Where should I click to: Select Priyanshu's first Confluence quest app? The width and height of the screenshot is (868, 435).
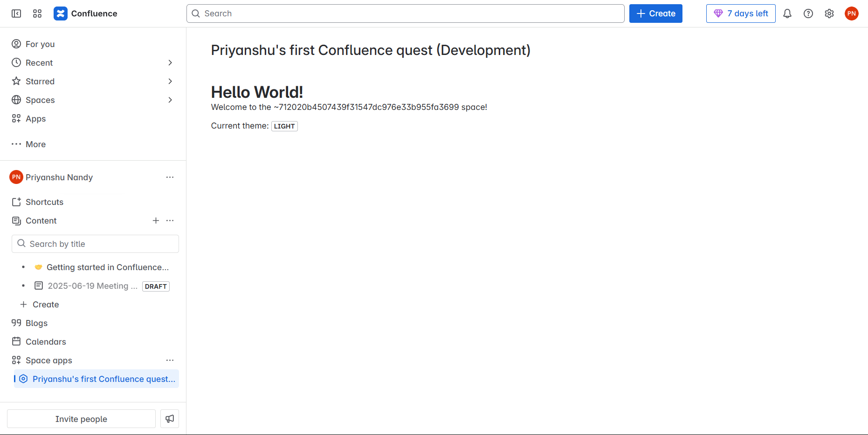tap(96, 379)
